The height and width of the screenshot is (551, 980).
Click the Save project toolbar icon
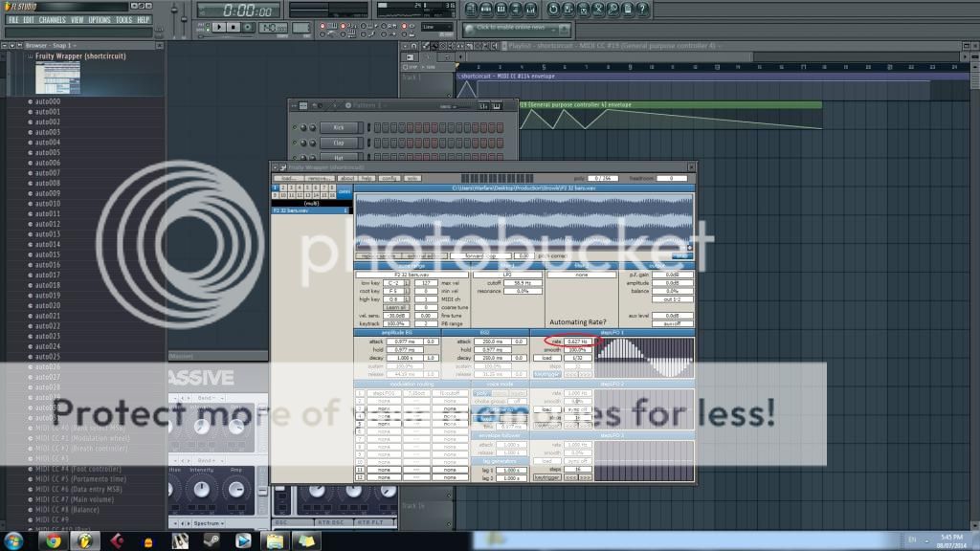click(x=568, y=9)
